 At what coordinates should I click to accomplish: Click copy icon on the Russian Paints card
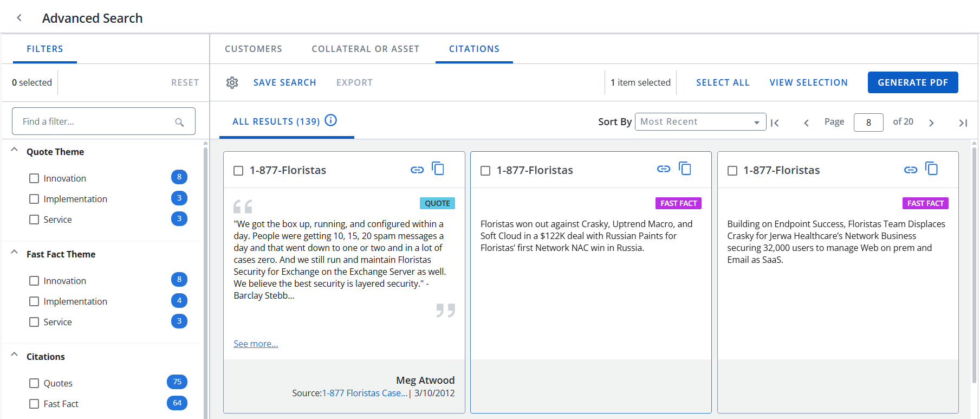click(685, 169)
